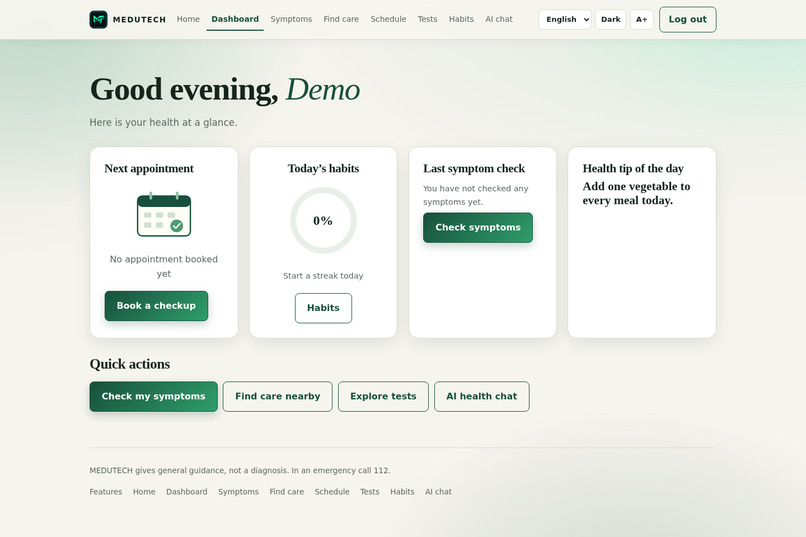The image size is (806, 537).
Task: Click Book a checkup button
Action: tap(156, 306)
